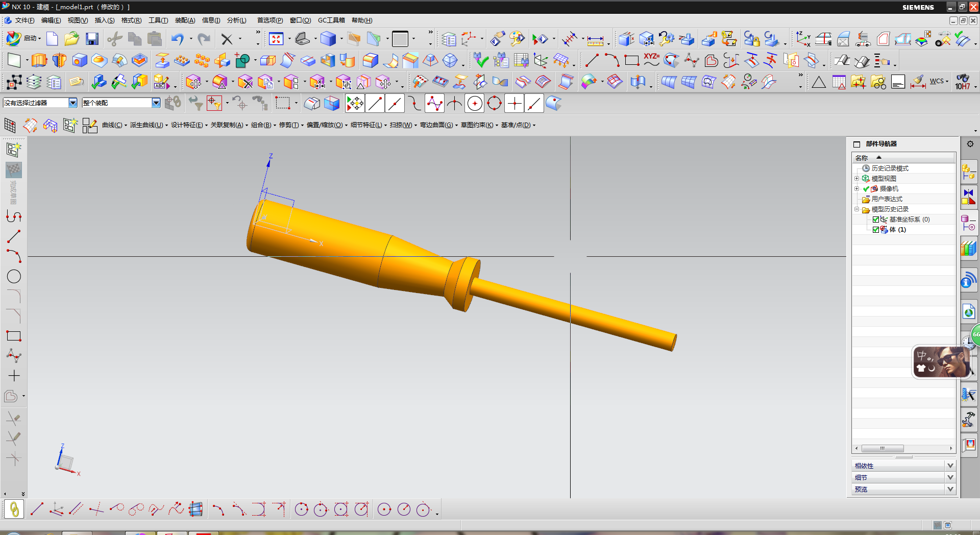
Task: Open the Reuse Library books tab
Action: (969, 249)
